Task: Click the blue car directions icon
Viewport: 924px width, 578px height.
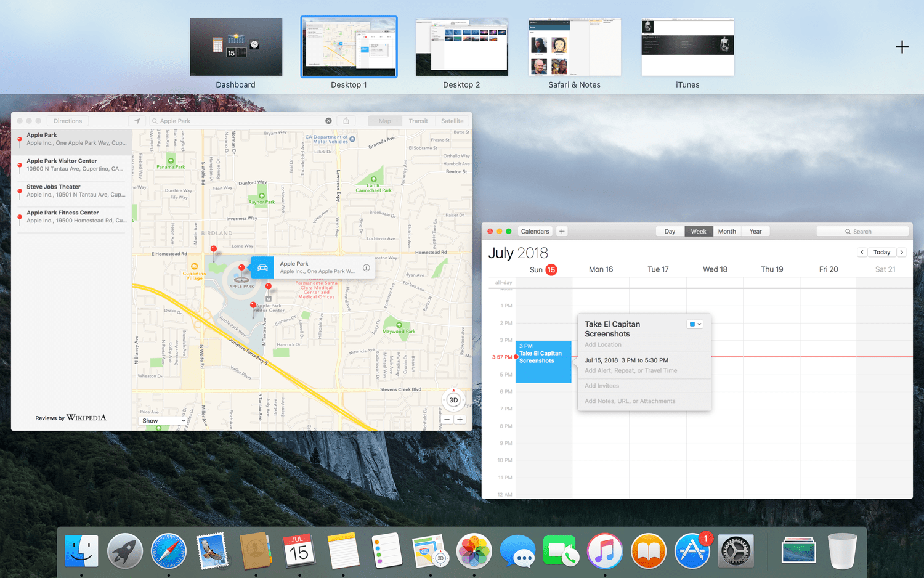Action: point(262,267)
